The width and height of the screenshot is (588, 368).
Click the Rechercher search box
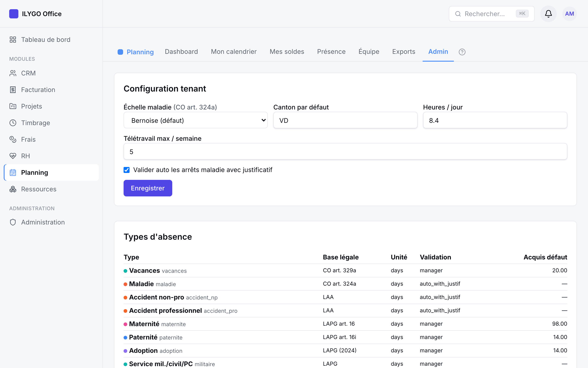(491, 14)
